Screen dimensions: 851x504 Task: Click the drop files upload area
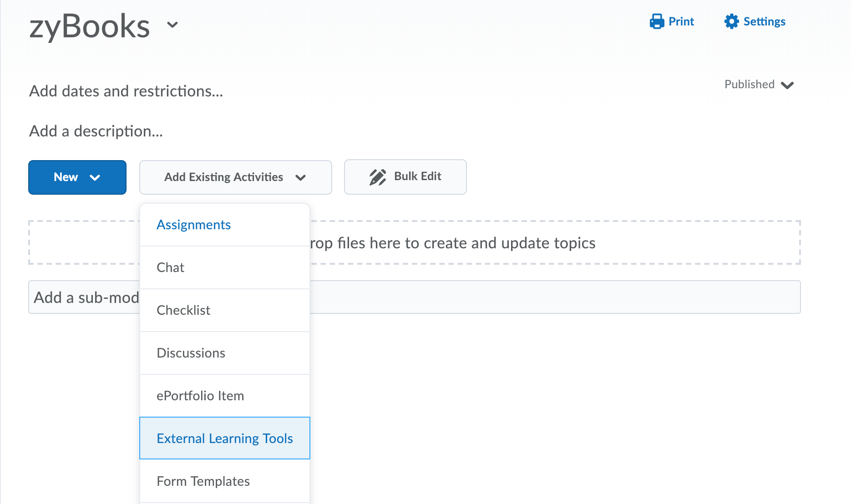pyautogui.click(x=415, y=242)
